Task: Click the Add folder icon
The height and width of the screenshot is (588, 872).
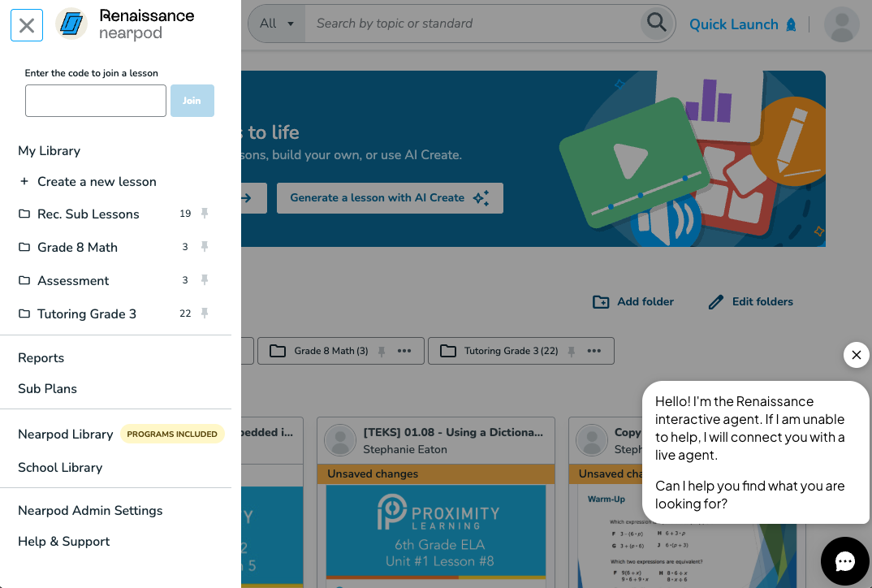Action: (x=601, y=302)
